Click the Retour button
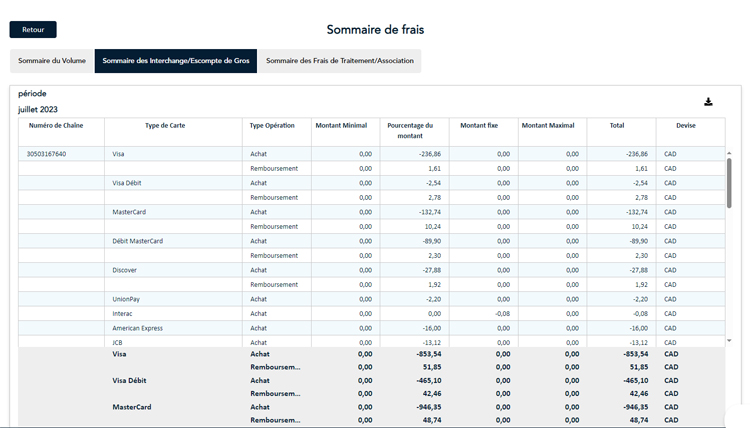The height and width of the screenshot is (428, 750). 33,30
